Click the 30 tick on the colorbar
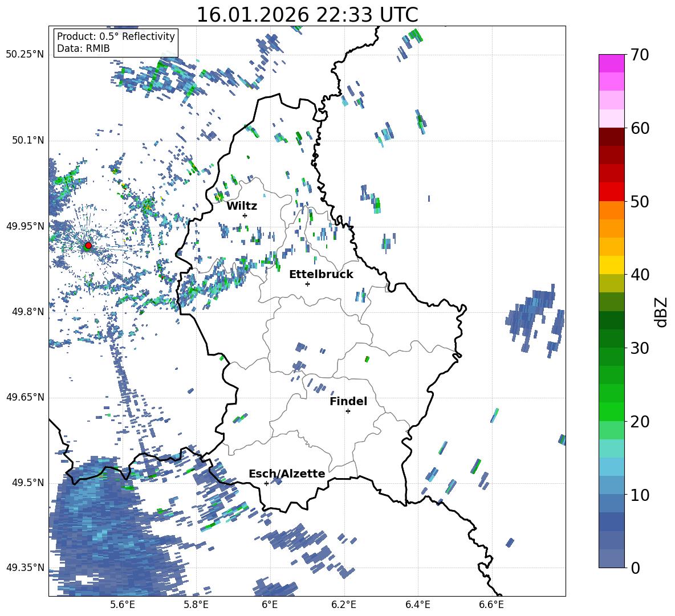The image size is (675, 616). point(639,348)
